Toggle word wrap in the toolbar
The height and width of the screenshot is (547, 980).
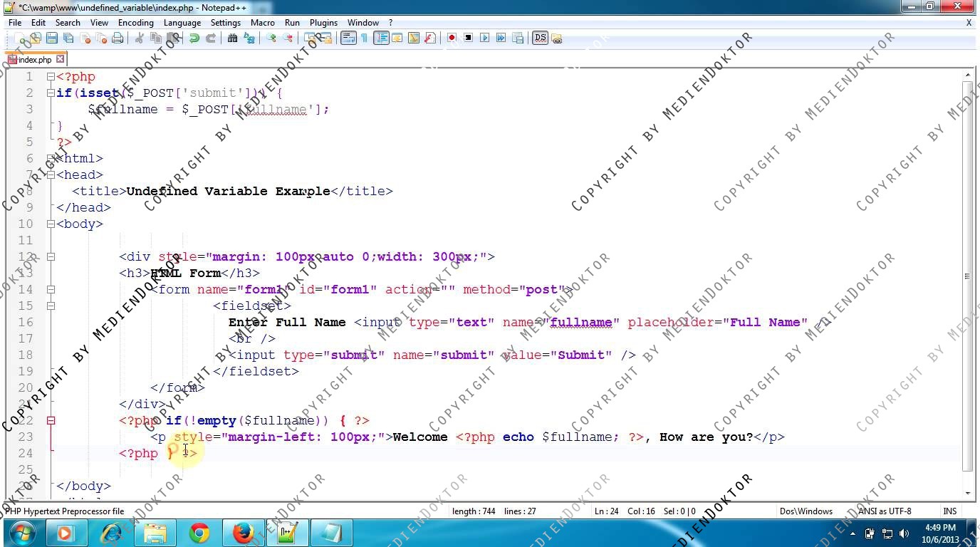[348, 38]
